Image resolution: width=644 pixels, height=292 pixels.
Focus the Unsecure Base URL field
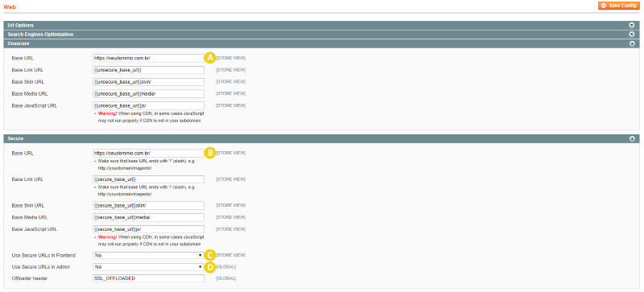[149, 58]
